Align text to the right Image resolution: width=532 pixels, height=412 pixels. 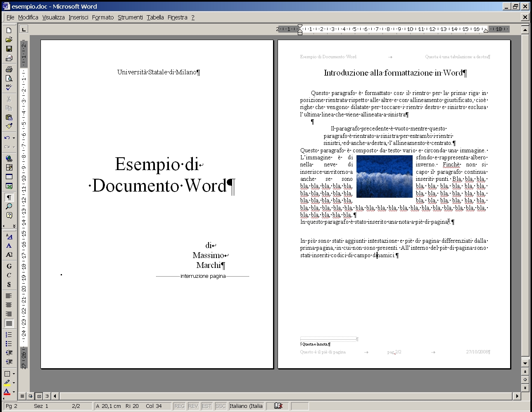9,314
